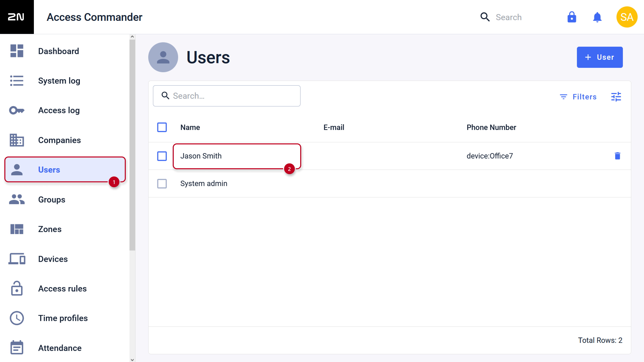Click the Groups people icon
Screen dimensions: 644x362
point(17,199)
